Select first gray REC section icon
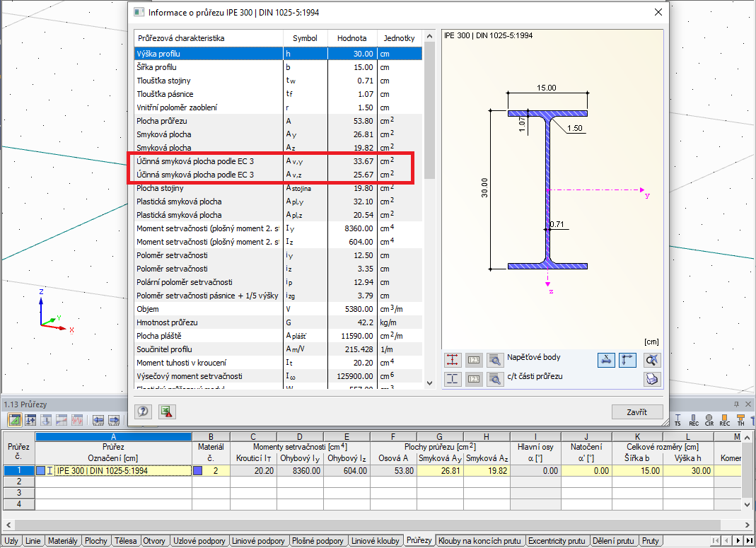The width and height of the screenshot is (756, 548). coord(693,420)
